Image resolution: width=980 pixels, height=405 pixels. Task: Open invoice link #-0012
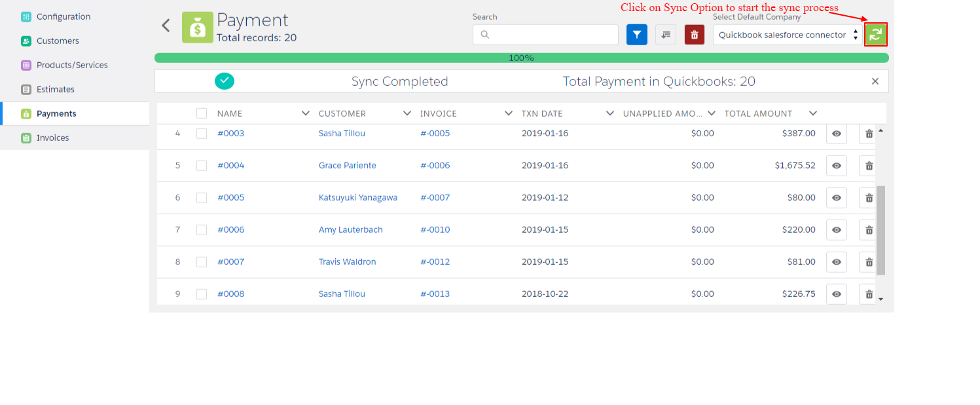[435, 261]
